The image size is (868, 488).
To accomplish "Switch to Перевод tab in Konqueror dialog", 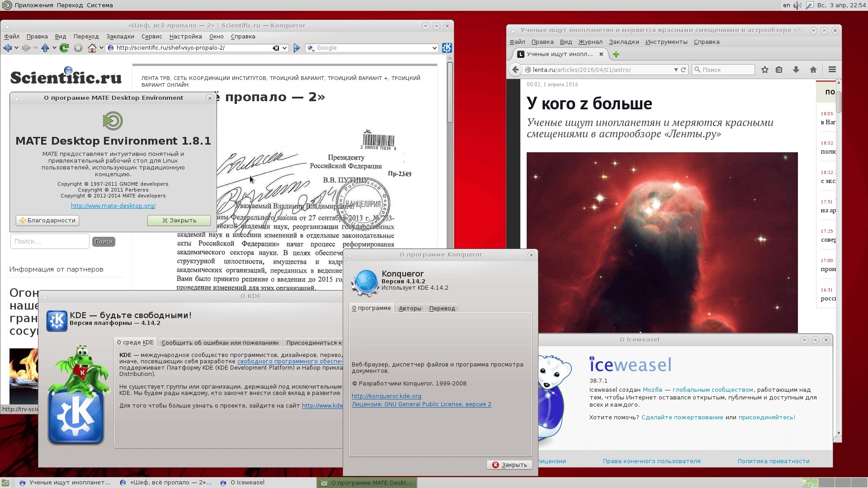I will (x=442, y=309).
